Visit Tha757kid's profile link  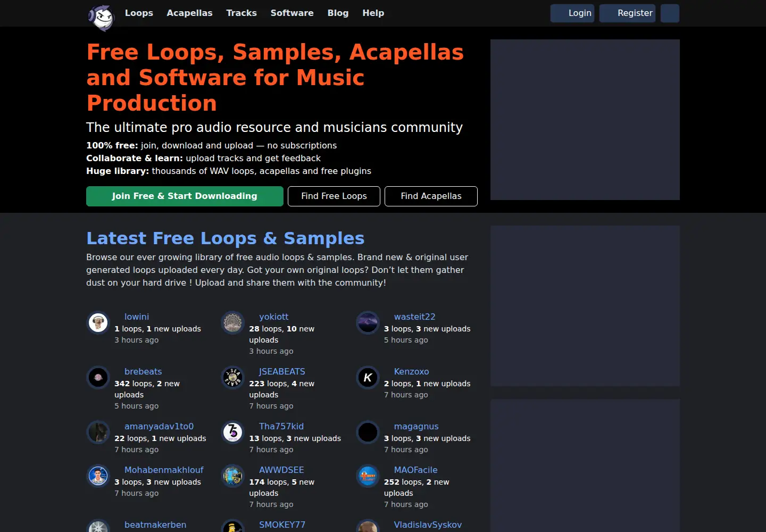281,426
